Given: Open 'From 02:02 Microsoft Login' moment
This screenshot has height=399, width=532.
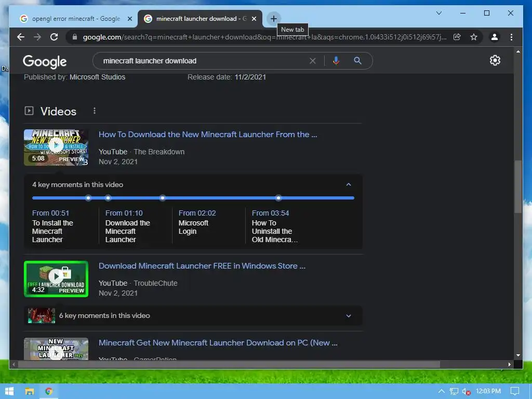Looking at the screenshot, I should point(197,222).
